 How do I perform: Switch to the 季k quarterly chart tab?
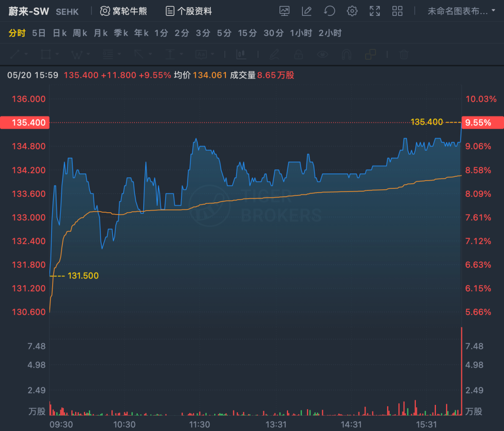tap(121, 33)
